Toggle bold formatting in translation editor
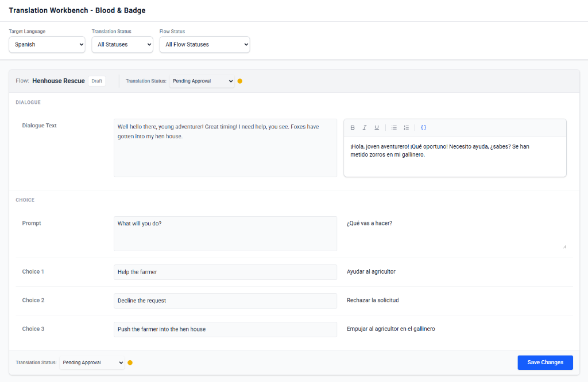Image resolution: width=588 pixels, height=382 pixels. 353,127
